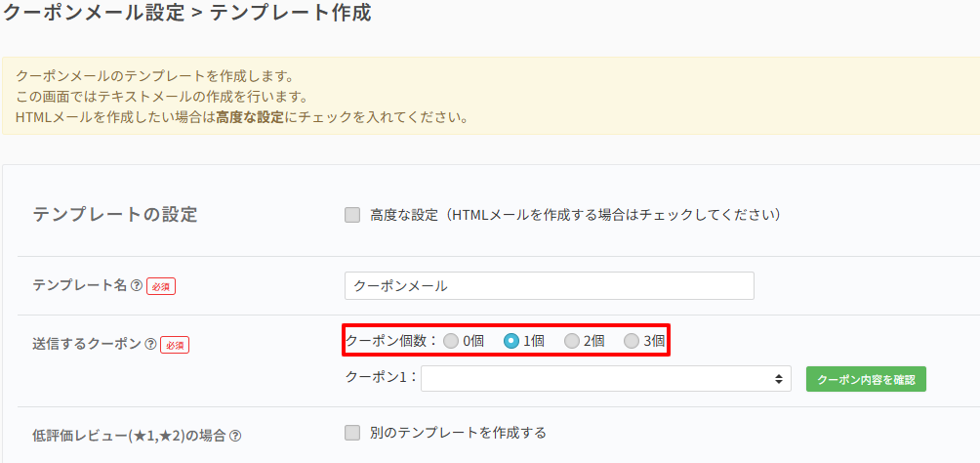Click the 必須 badge beside 送信するクーポン
This screenshot has width=980, height=463.
[174, 345]
